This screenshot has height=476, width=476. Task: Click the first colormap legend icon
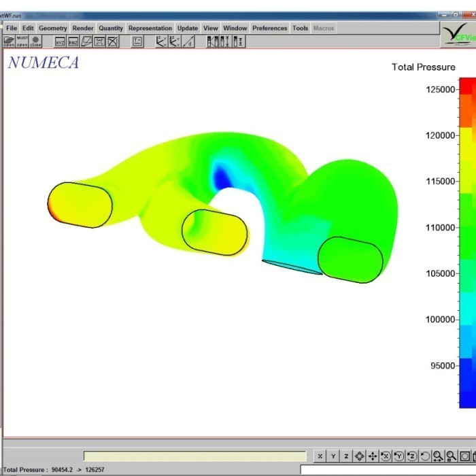pyautogui.click(x=212, y=41)
